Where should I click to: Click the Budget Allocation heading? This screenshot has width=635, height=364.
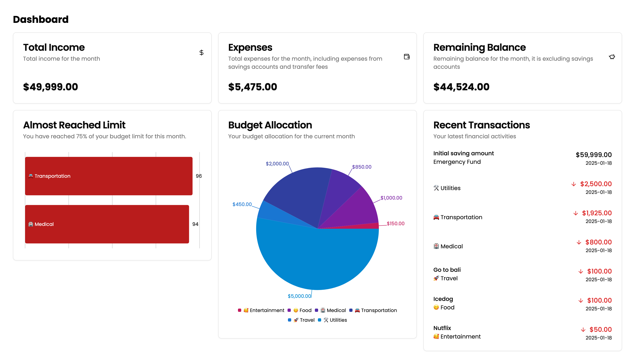pos(270,125)
